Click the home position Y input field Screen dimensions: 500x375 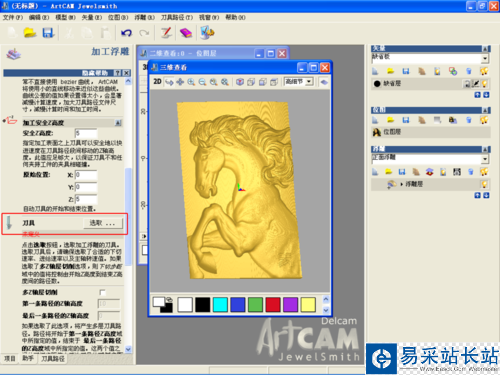pyautogui.click(x=86, y=187)
